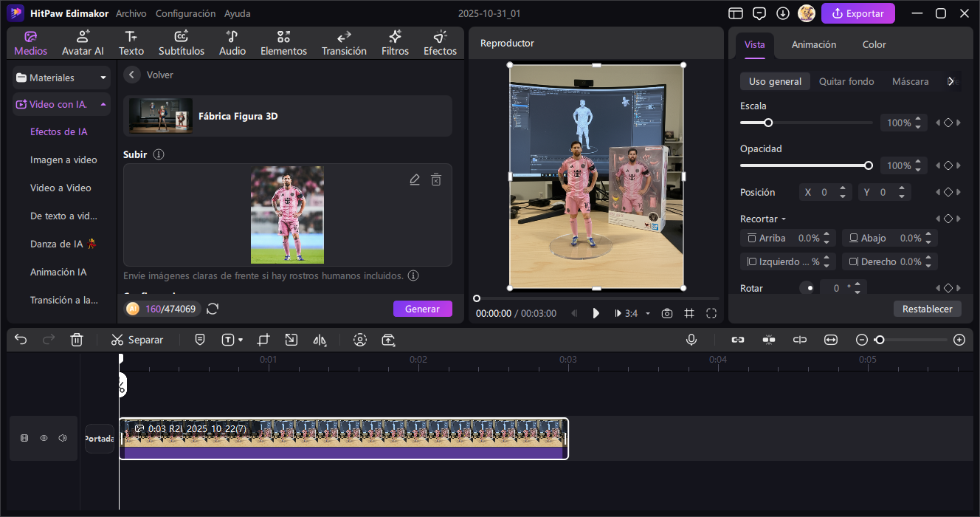Click the Generar button
This screenshot has height=517, width=980.
coord(422,309)
